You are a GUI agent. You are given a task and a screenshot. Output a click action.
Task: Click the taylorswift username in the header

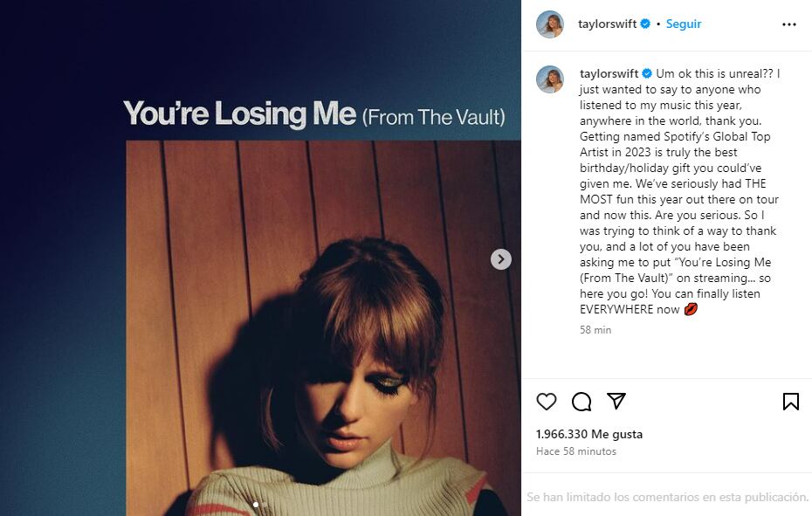(x=607, y=24)
